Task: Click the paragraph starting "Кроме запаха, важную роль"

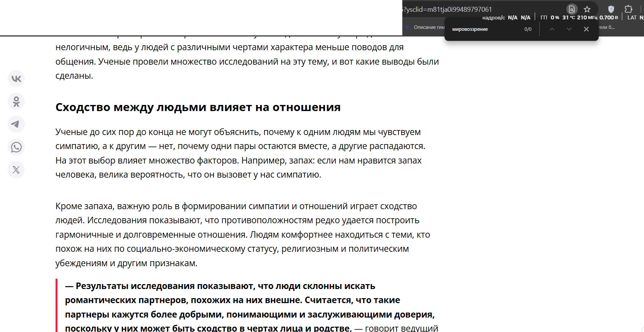Action: coord(243,235)
